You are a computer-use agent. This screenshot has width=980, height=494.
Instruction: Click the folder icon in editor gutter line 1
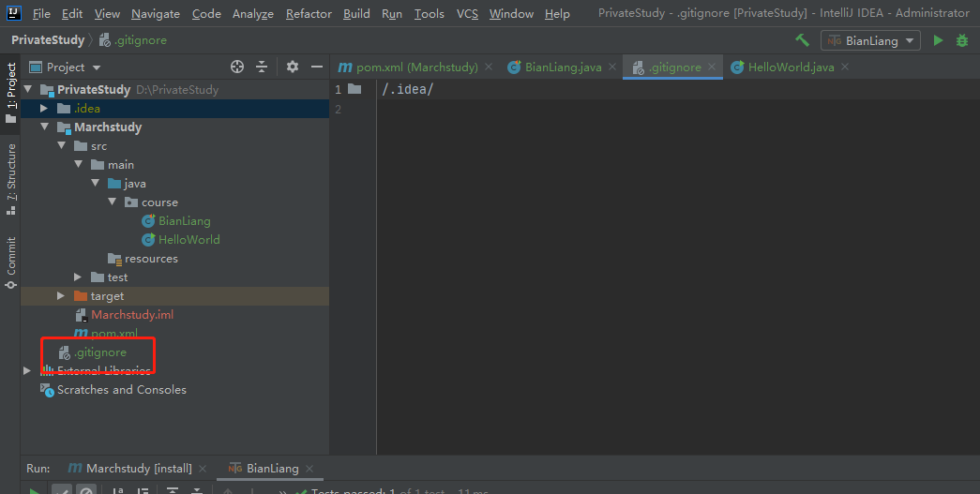point(354,89)
